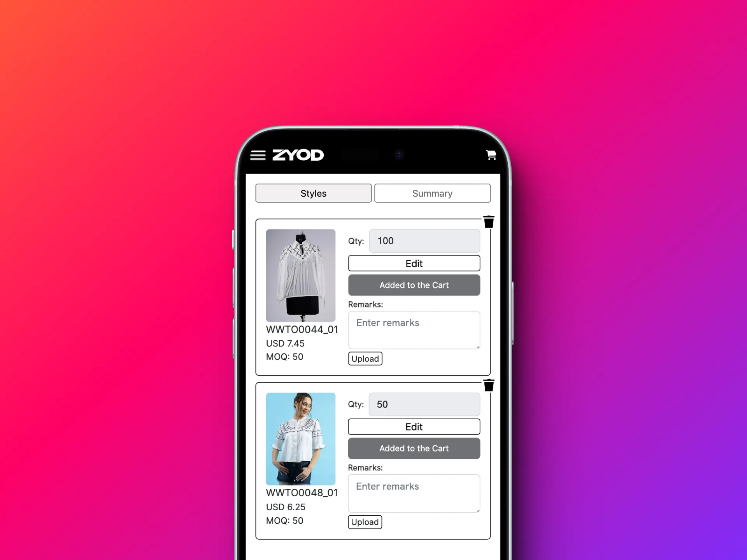Delete second item using trash icon
Image resolution: width=747 pixels, height=560 pixels.
tap(489, 386)
